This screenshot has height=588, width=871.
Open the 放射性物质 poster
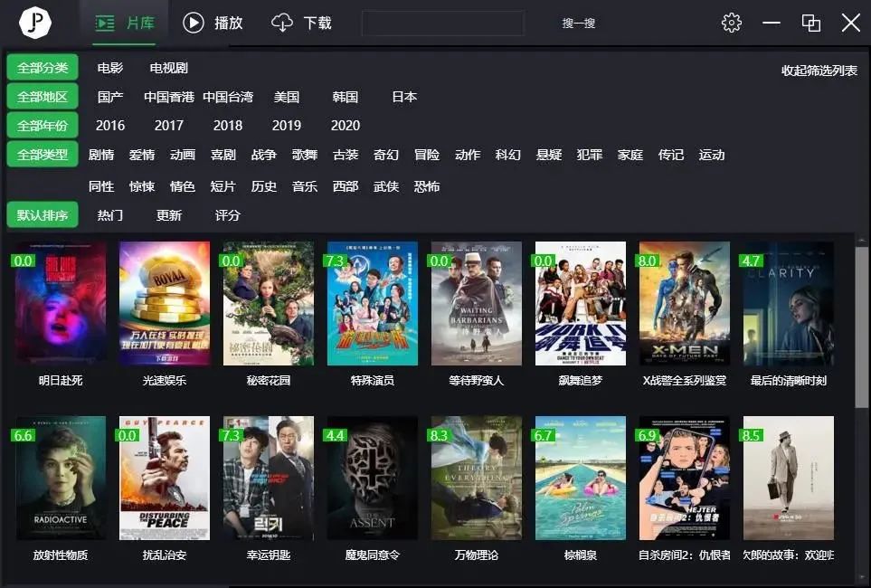(x=61, y=478)
